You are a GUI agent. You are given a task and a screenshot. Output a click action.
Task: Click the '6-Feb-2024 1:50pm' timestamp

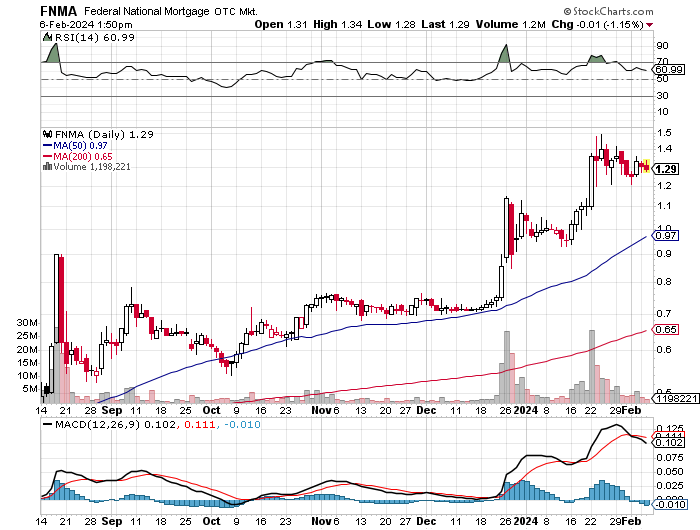pos(86,25)
